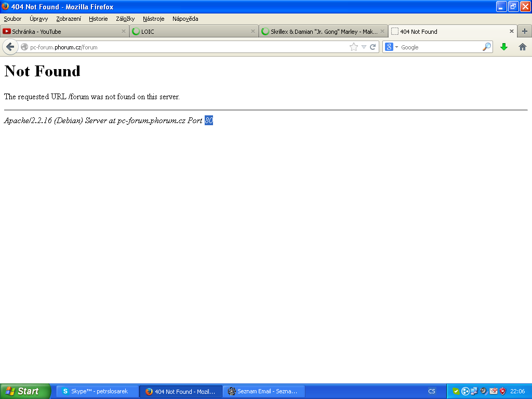Expand the URL history dropdown arrow

[364, 47]
